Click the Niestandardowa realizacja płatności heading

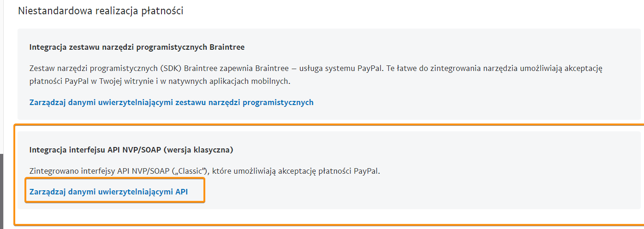(101, 11)
